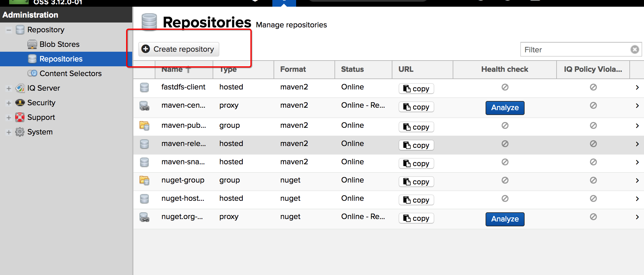Collapse the Repository tree node

[x=9, y=30]
